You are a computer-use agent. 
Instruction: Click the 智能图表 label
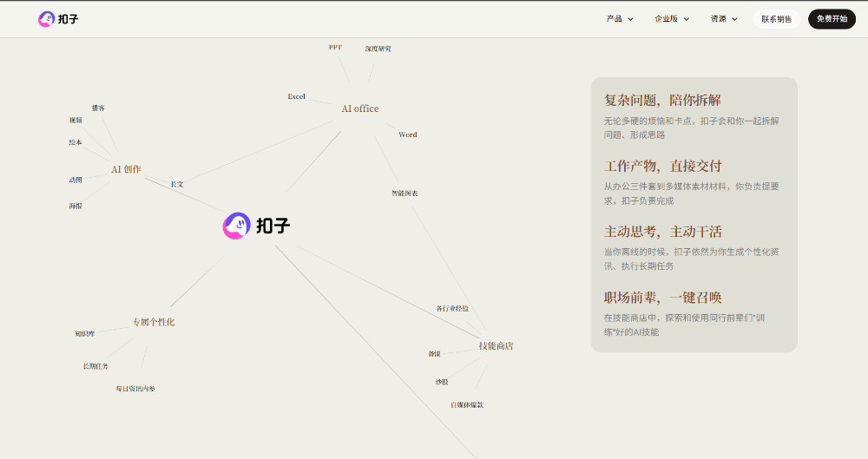click(404, 193)
